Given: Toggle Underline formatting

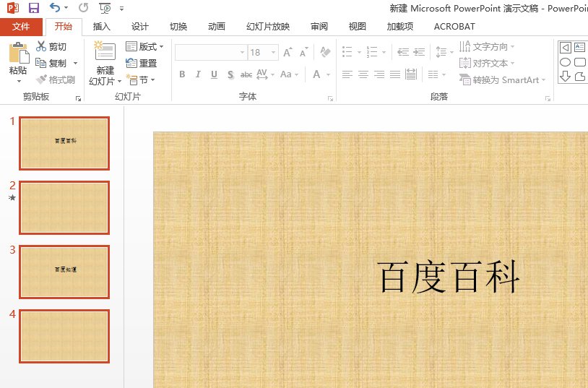Looking at the screenshot, I should click(214, 74).
